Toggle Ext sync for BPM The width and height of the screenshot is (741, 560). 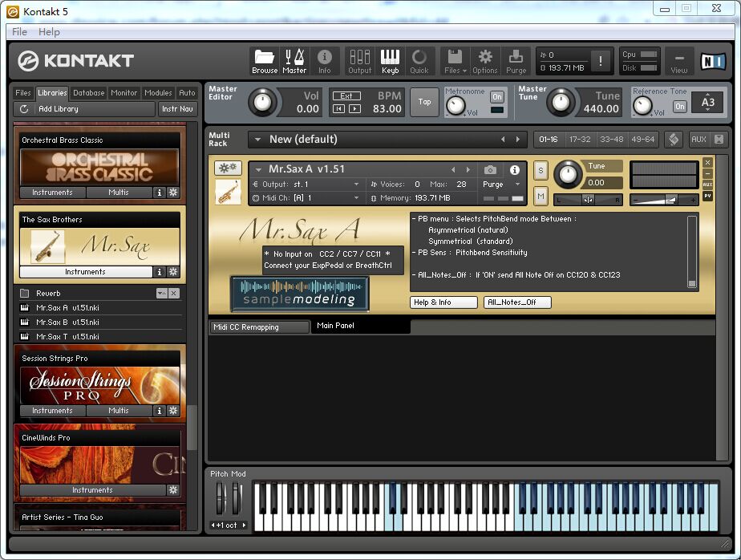coord(346,95)
